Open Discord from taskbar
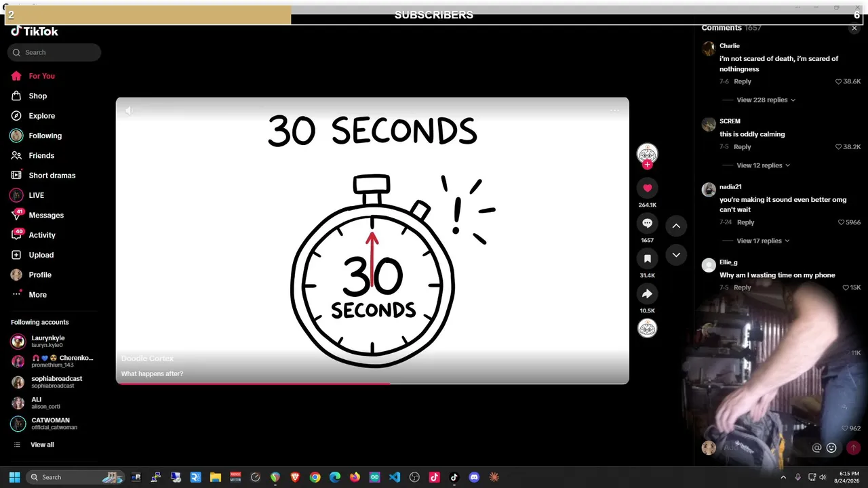Screen dimensions: 868x488 tap(474, 477)
